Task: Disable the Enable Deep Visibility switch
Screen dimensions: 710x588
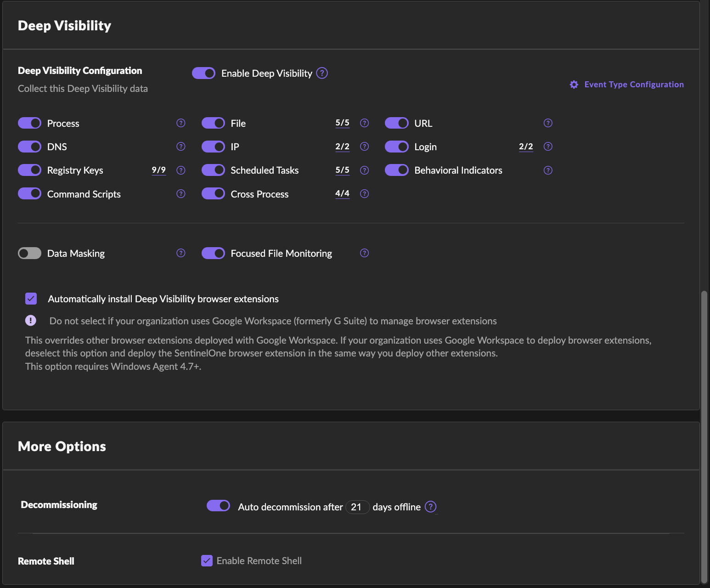Action: tap(203, 73)
